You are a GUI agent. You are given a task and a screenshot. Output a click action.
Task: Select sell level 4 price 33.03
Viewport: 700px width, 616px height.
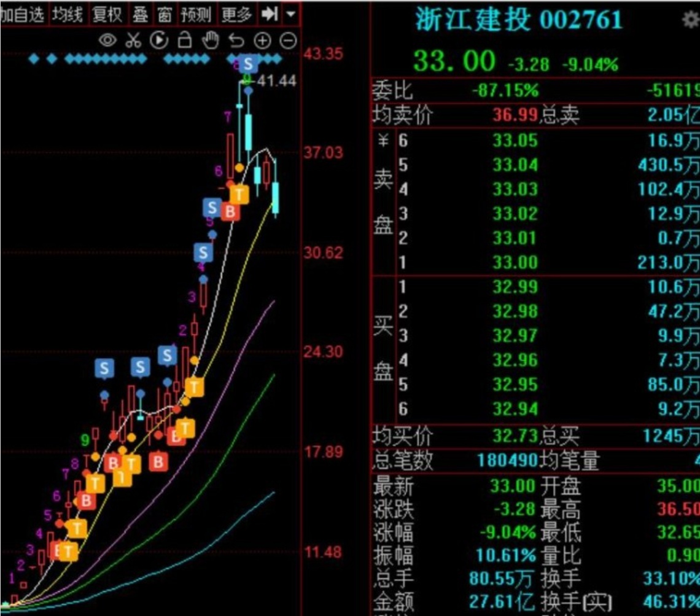click(x=515, y=189)
